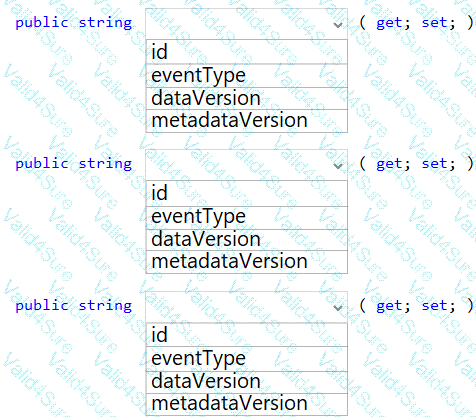The height and width of the screenshot is (417, 476).
Task: Expand the third dropdown chevron arrow
Action: click(x=338, y=308)
